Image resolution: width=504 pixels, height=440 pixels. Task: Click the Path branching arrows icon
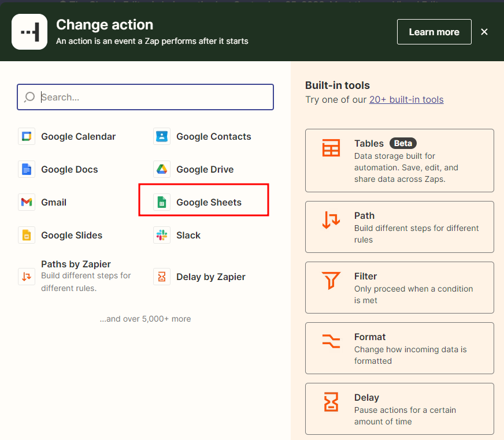(331, 220)
